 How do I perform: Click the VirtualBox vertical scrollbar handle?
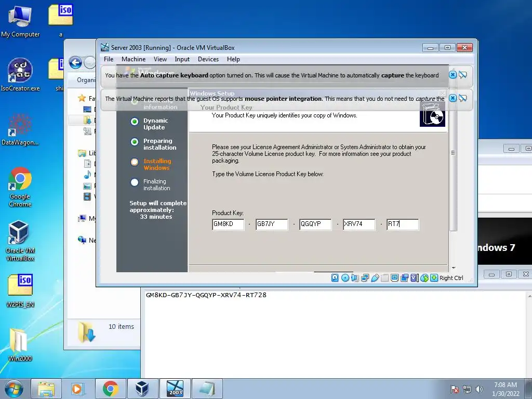pyautogui.click(x=453, y=153)
